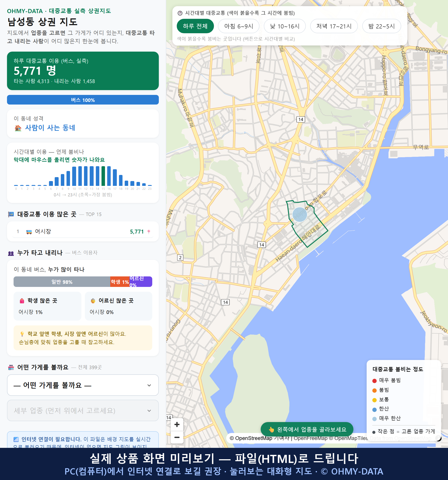
Task: Click the 학생 1% orange segment
Action: point(120,282)
